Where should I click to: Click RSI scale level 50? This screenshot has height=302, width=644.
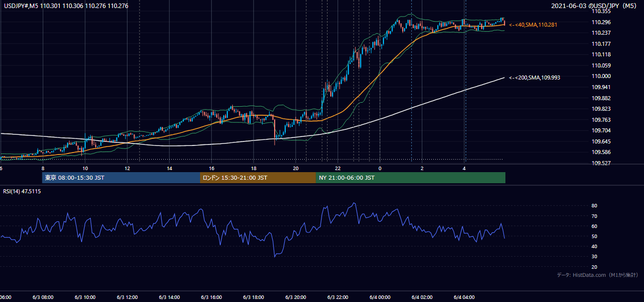[594, 236]
